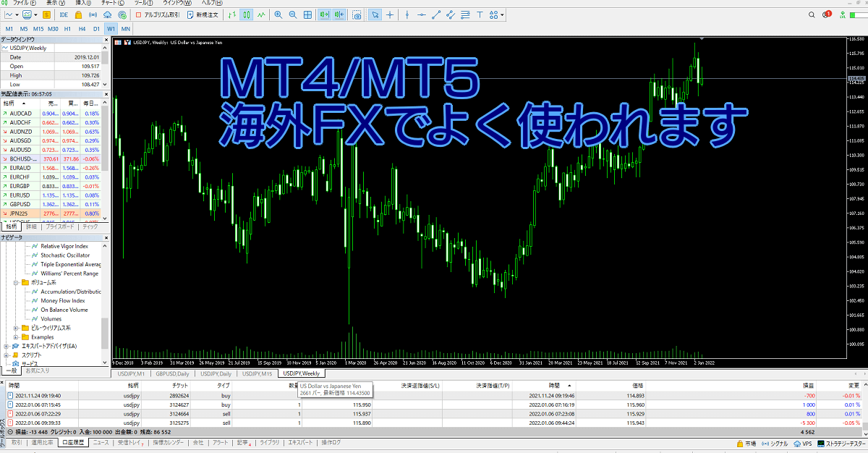Open the chart templates dropdown

coord(35,14)
